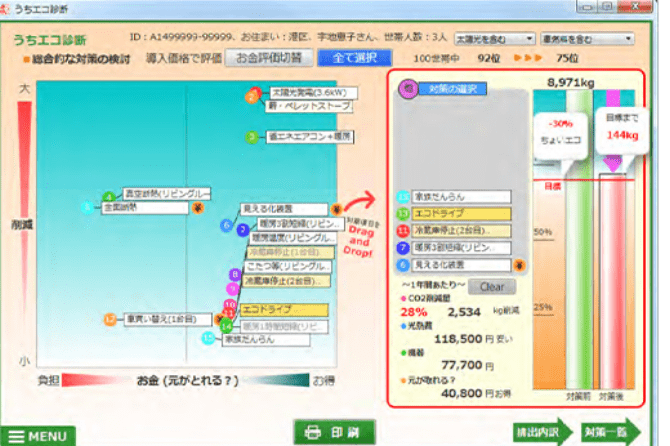Go to 対策一覧 arrow button
The width and height of the screenshot is (670, 446).
611,432
